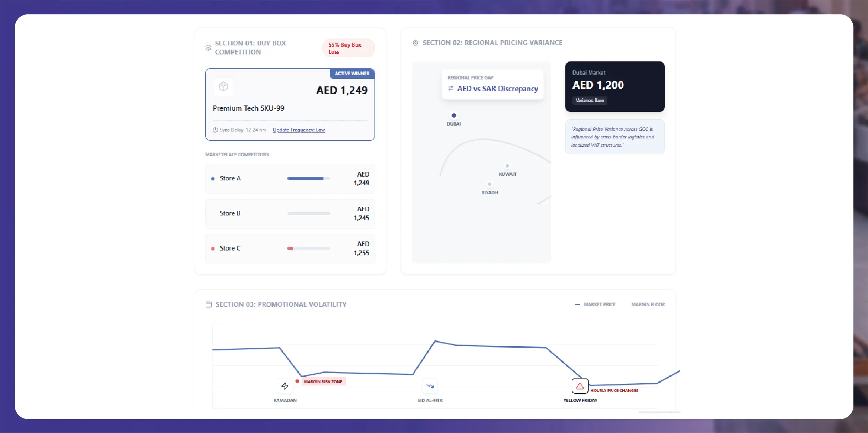Select the layers icon beside Section 01 title

click(207, 48)
